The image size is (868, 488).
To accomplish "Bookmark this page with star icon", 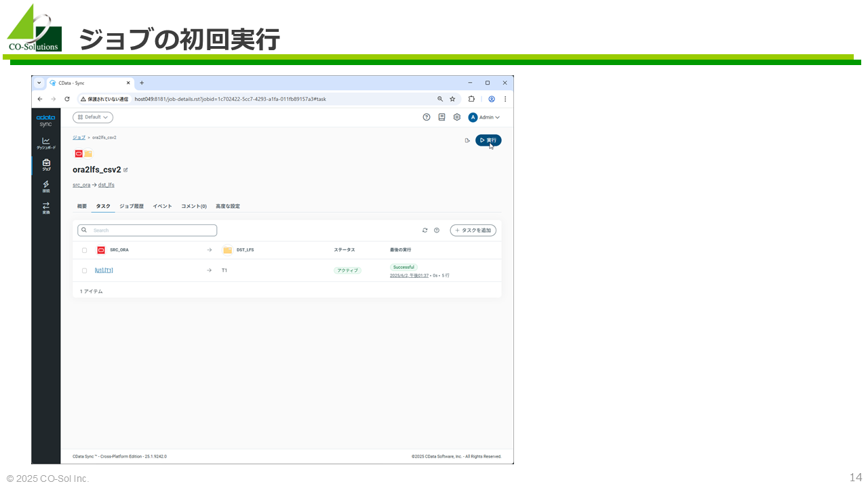I will click(452, 99).
